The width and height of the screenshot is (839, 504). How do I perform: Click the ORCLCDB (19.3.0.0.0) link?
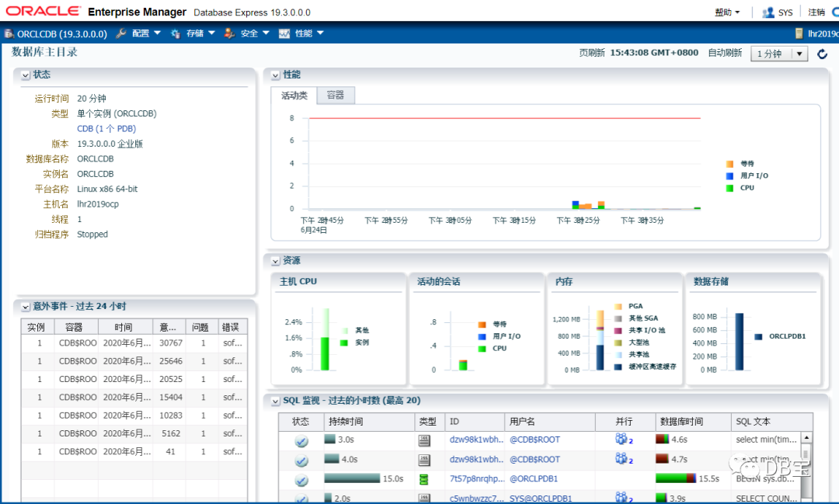pos(62,33)
